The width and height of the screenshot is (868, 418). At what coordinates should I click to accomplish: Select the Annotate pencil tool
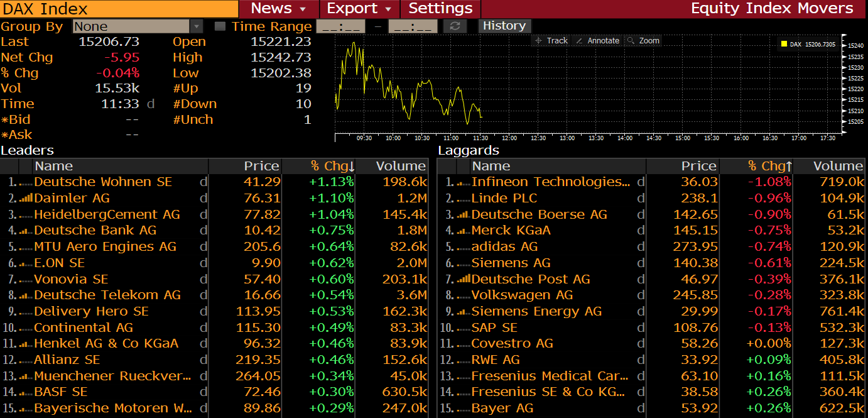597,41
